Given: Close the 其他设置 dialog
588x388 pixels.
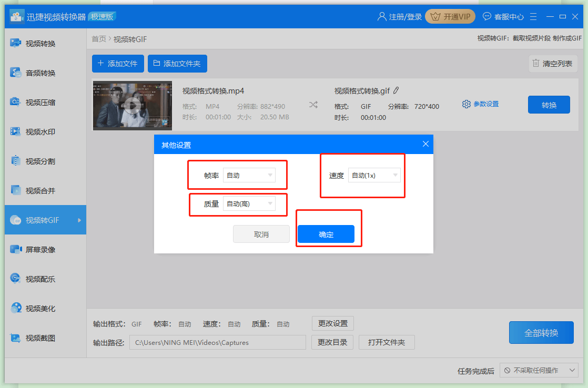Looking at the screenshot, I should 425,144.
